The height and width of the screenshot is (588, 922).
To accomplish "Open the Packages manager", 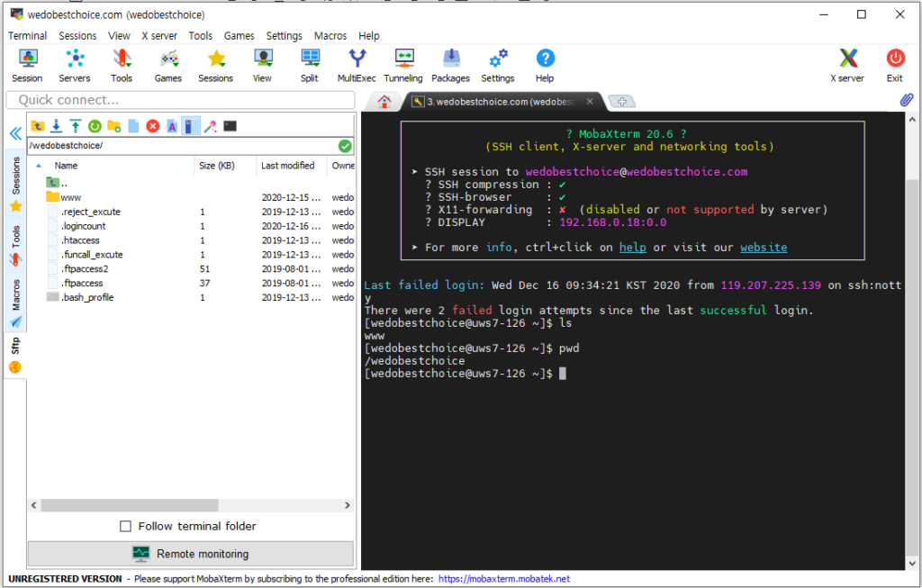I will coord(450,66).
